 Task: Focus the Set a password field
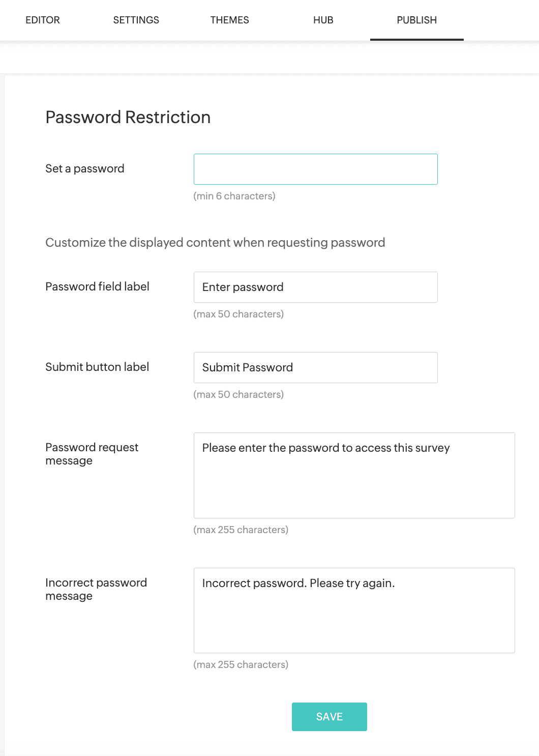316,169
